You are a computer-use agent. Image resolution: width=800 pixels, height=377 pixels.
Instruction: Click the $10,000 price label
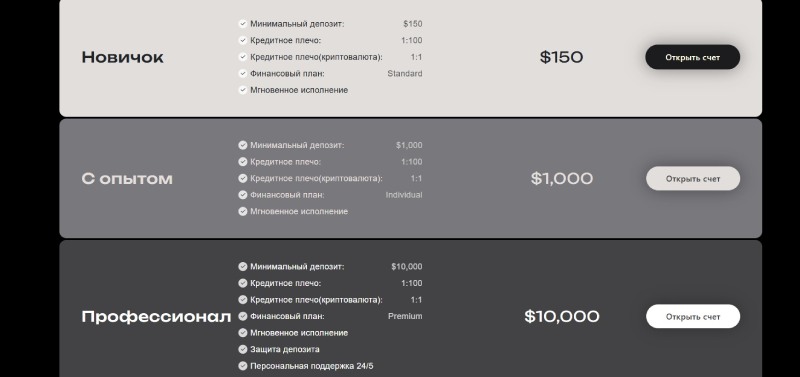click(x=562, y=316)
